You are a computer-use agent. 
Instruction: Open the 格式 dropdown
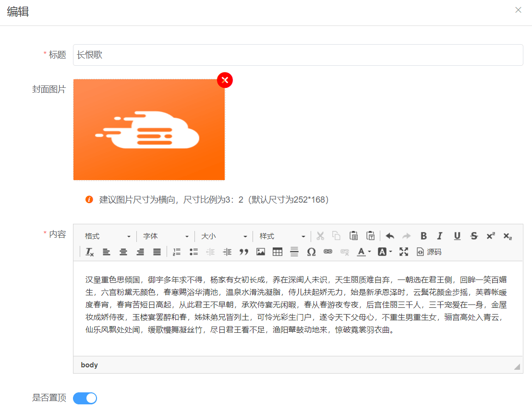click(108, 236)
